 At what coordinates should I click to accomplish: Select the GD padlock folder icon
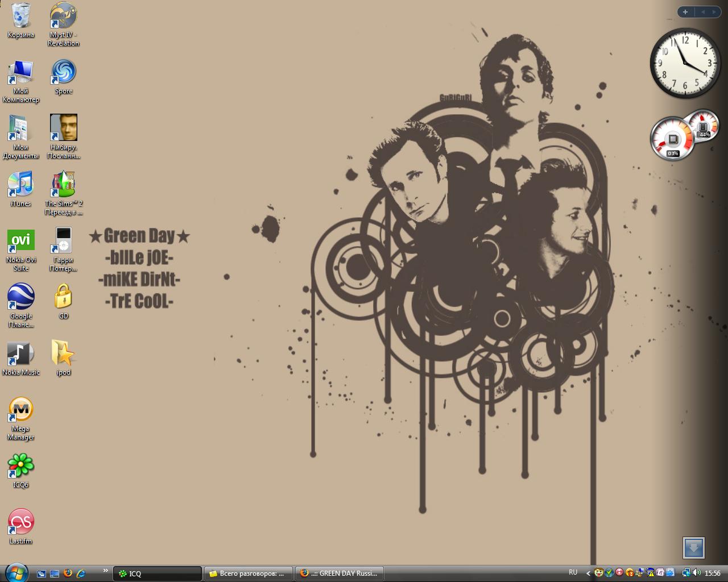[63, 302]
